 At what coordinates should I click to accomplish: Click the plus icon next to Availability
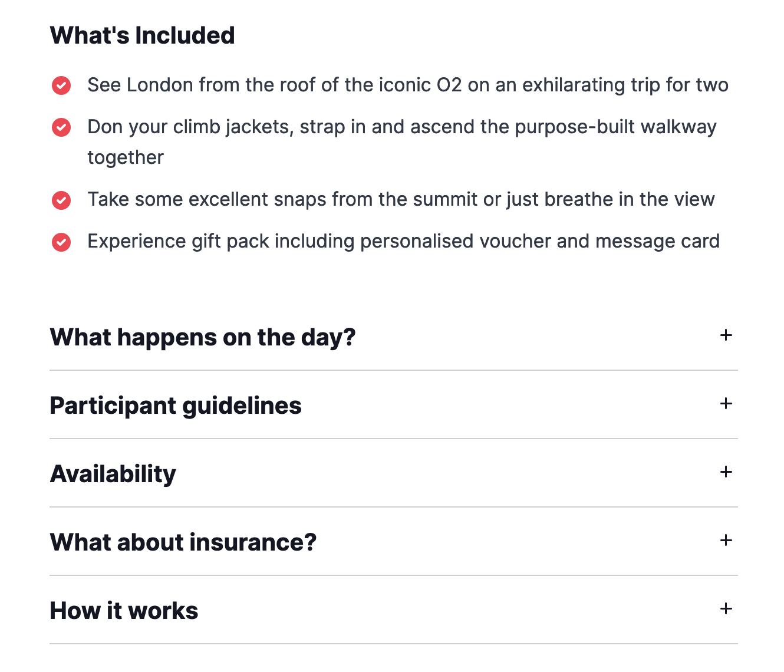tap(726, 472)
